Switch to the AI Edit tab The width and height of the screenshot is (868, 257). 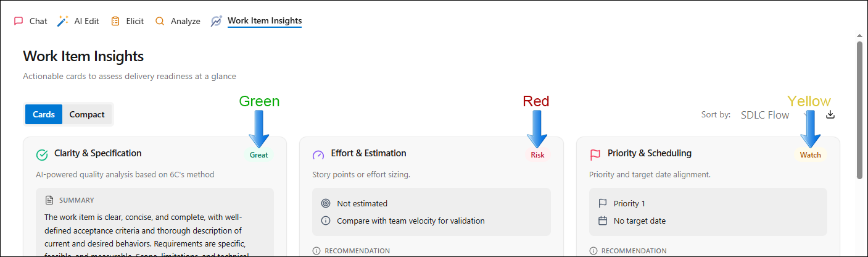(x=78, y=21)
